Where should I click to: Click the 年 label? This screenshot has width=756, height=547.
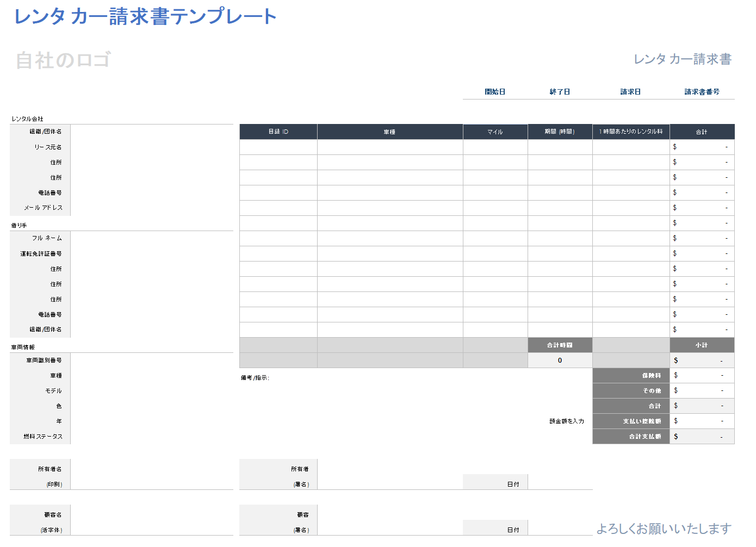click(x=59, y=421)
